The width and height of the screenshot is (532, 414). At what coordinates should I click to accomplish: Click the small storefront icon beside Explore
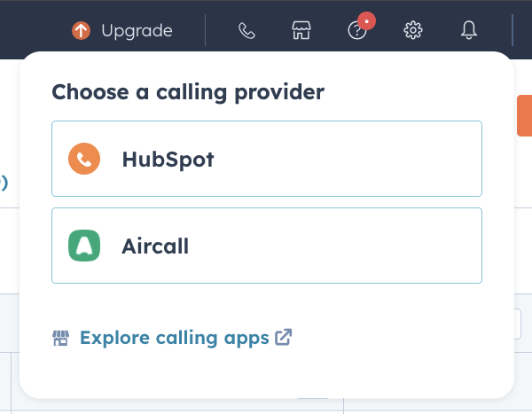(60, 338)
